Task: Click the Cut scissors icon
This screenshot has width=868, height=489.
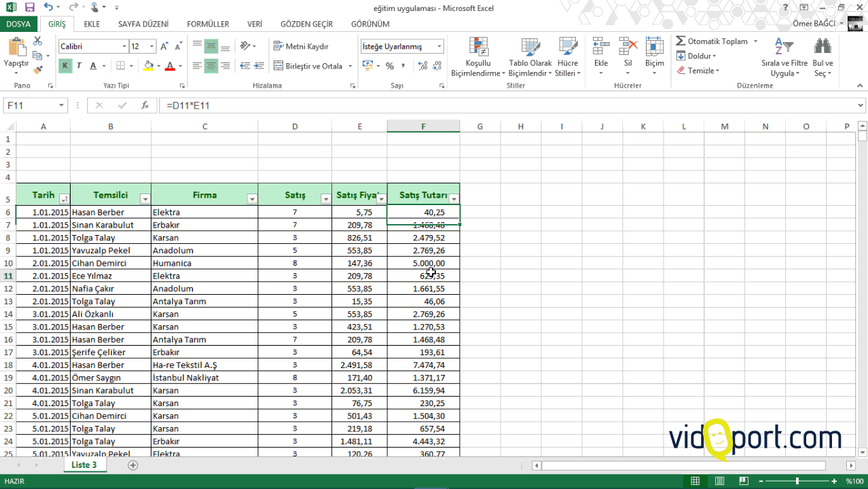Action: pos(37,41)
